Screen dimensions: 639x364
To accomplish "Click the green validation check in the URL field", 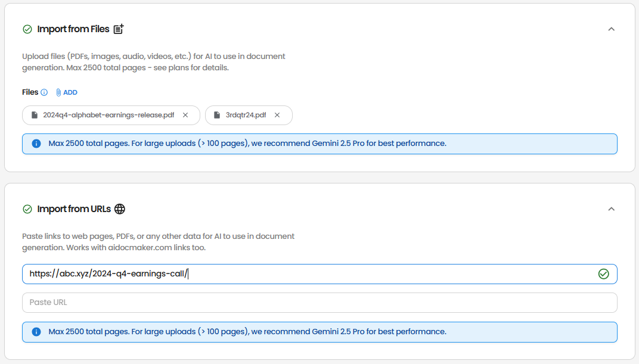I will (604, 274).
